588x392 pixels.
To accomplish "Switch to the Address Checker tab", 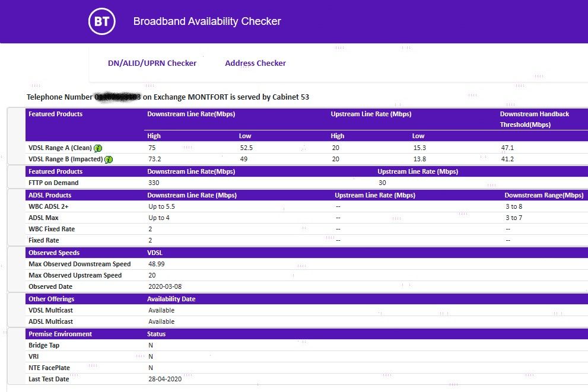I will [255, 63].
